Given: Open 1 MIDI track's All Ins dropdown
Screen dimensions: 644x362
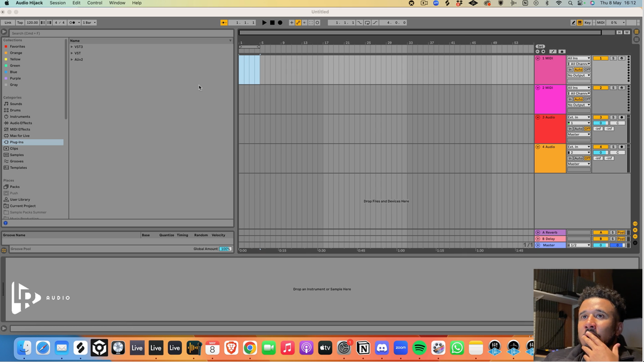Looking at the screenshot, I should point(578,58).
